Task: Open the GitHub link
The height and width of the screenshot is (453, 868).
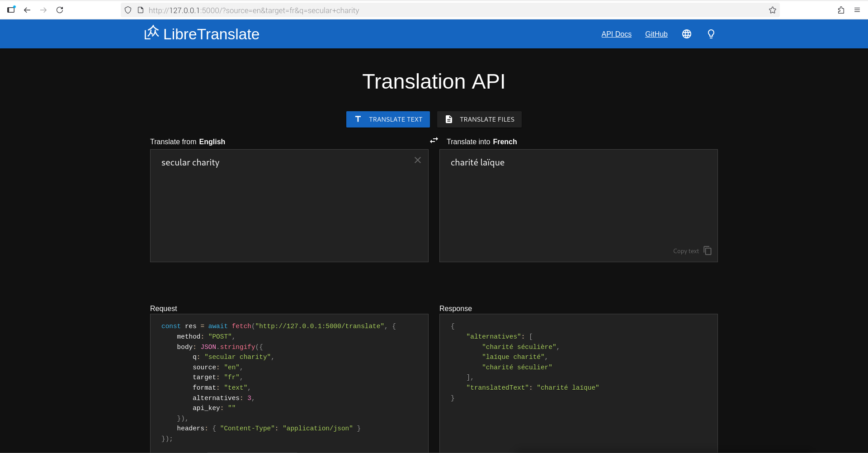Action: coord(656,34)
